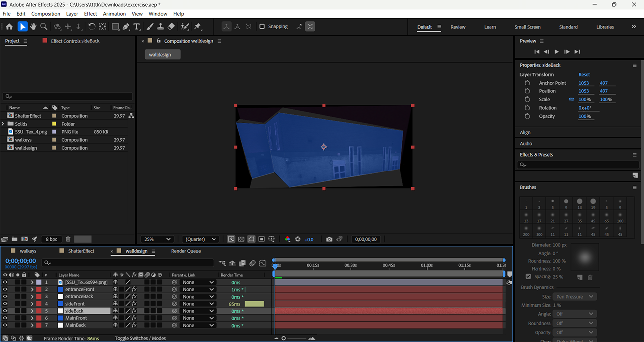Switch to the walkeys timeline tab
The image size is (644, 342).
pyautogui.click(x=28, y=251)
